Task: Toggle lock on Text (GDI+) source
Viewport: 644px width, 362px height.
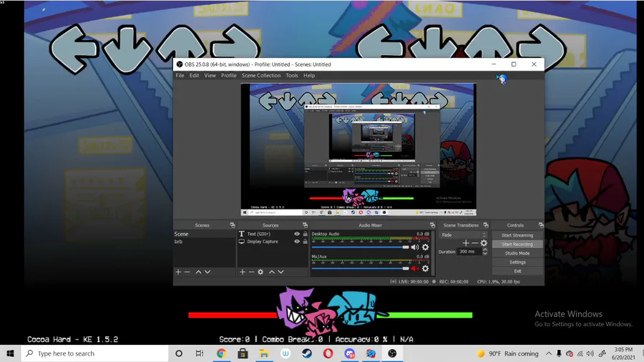Action: (x=305, y=234)
